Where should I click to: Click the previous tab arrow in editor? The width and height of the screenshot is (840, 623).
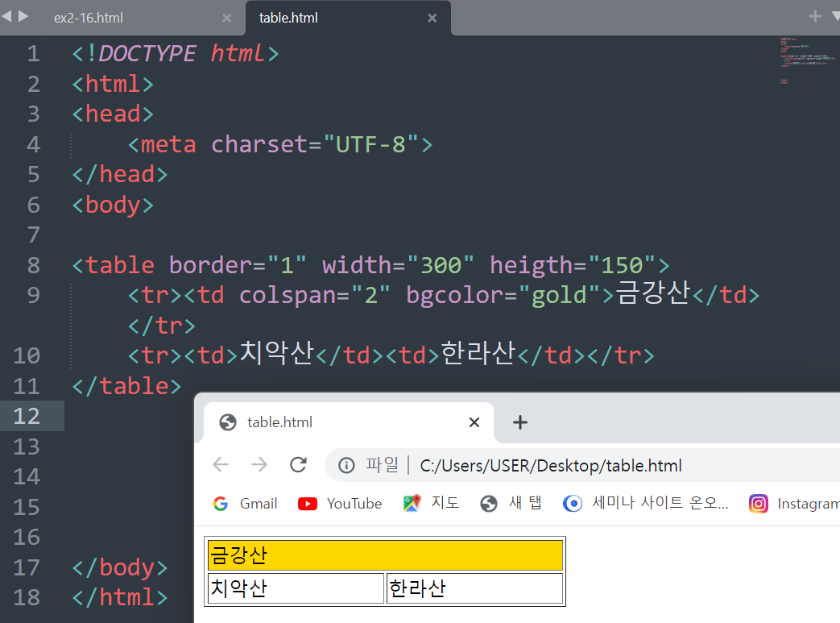tap(6, 17)
